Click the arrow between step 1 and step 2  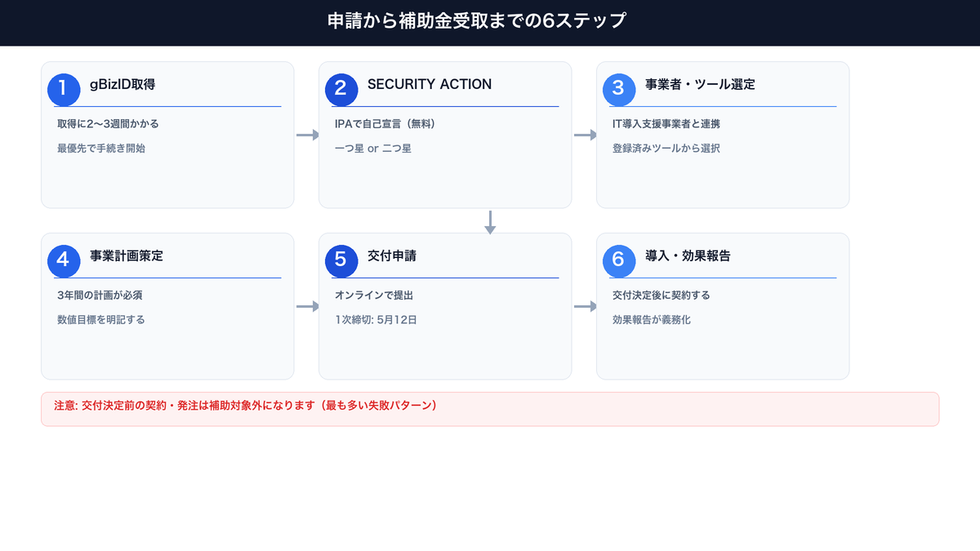[305, 134]
